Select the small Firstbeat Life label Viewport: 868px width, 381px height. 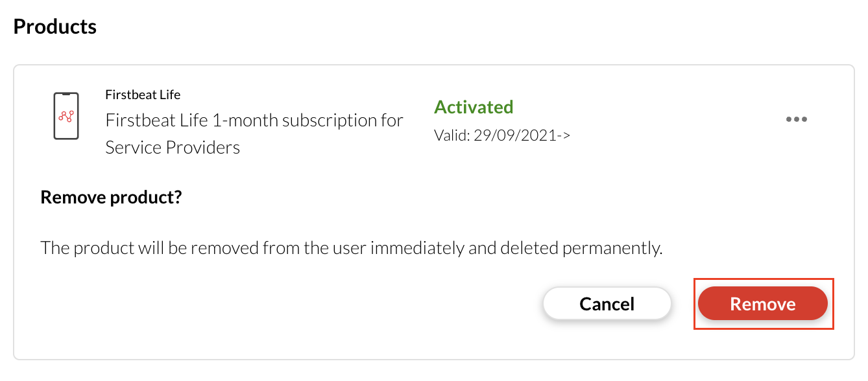coord(143,95)
